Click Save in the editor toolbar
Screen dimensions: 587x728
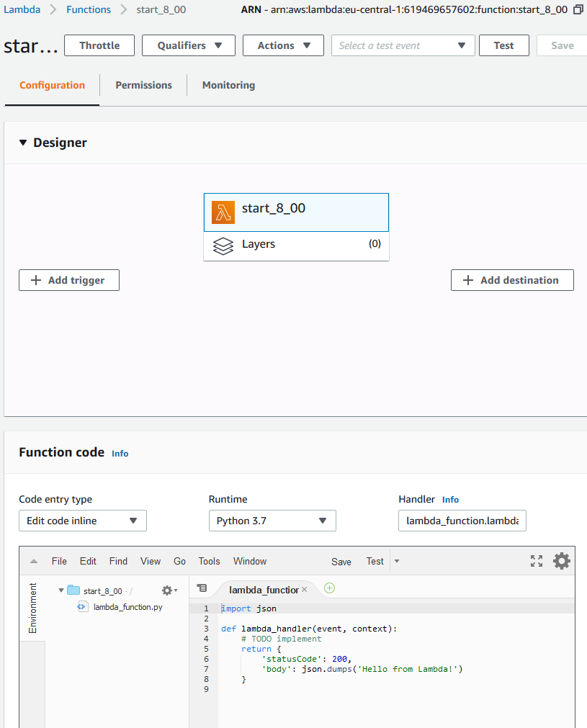[x=341, y=562]
